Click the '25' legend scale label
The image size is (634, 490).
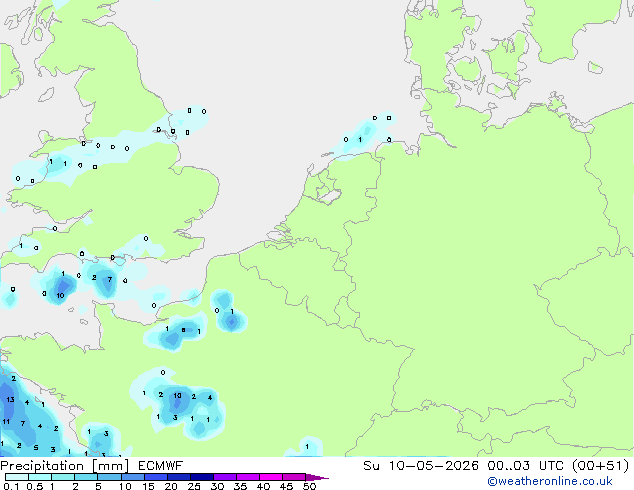[x=194, y=486]
